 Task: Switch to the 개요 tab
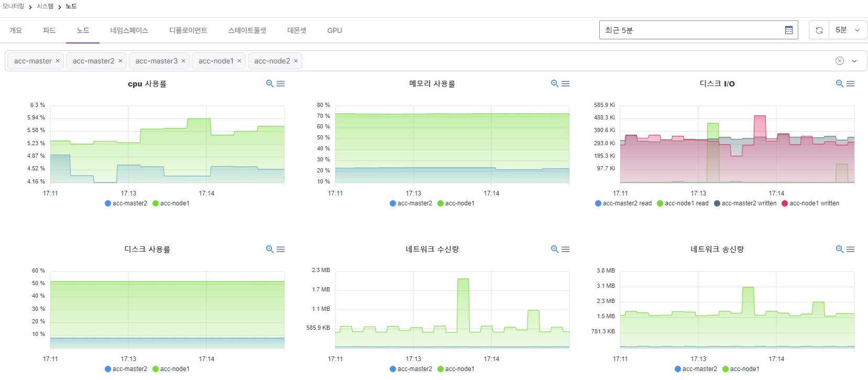(x=16, y=30)
